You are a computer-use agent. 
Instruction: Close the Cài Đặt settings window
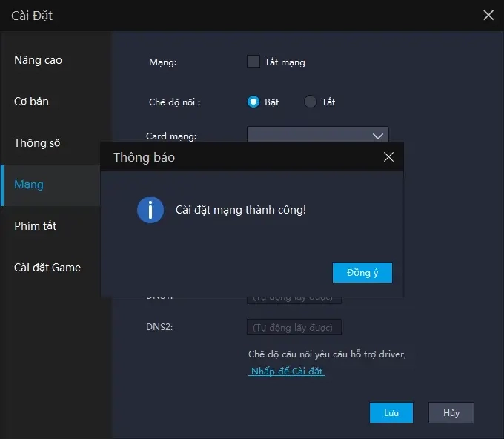(x=488, y=15)
